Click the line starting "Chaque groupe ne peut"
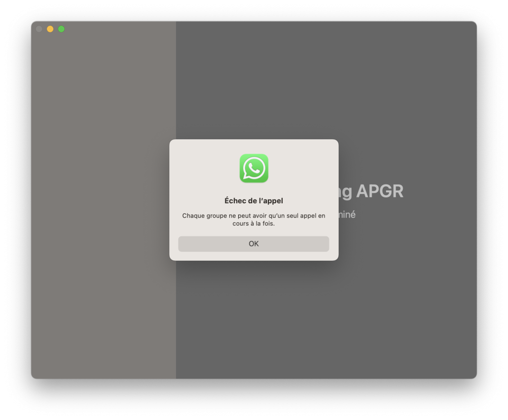Viewport: 508px width, 420px height. [x=254, y=216]
